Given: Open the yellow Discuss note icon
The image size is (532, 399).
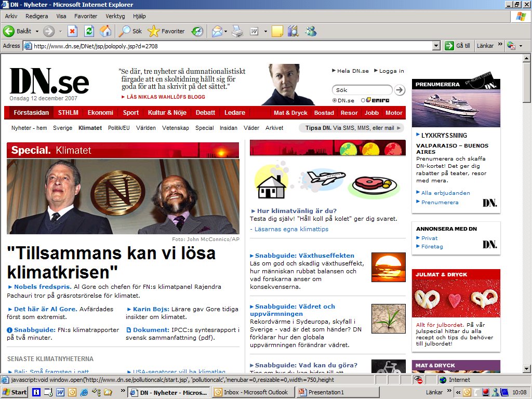Looking at the screenshot, I should [x=277, y=31].
